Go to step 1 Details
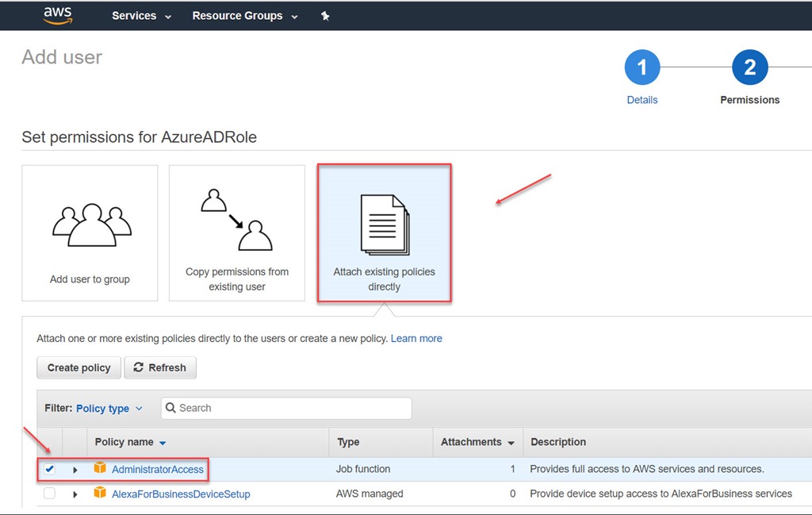812x515 pixels. pos(642,67)
